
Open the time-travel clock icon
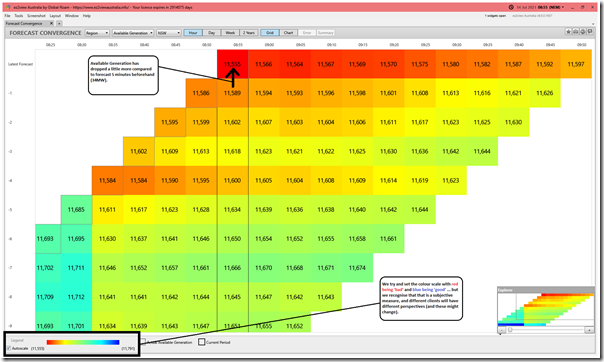[x=511, y=7]
